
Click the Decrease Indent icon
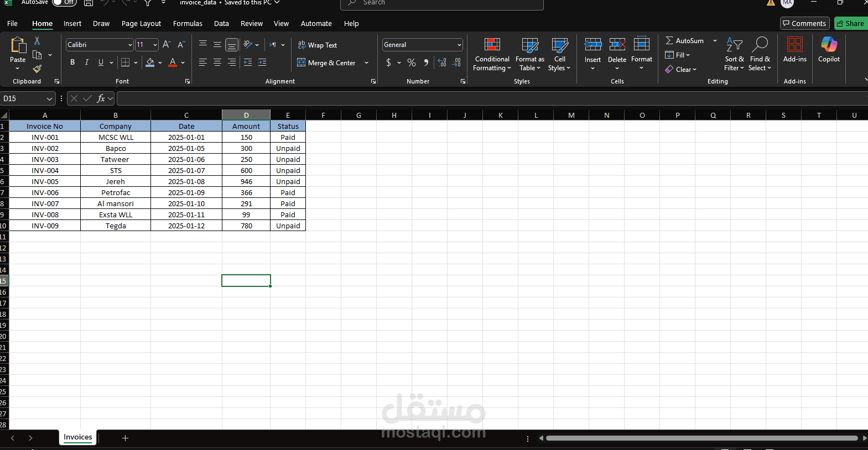tap(248, 62)
